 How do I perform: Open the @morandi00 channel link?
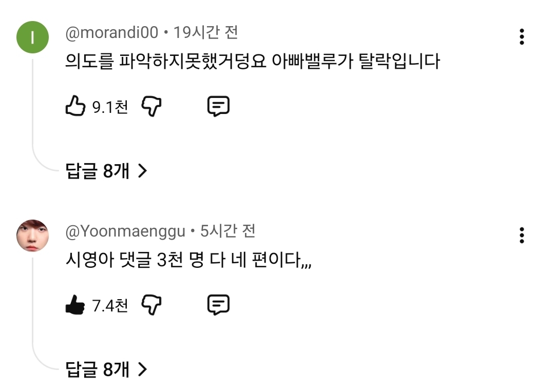pos(112,34)
